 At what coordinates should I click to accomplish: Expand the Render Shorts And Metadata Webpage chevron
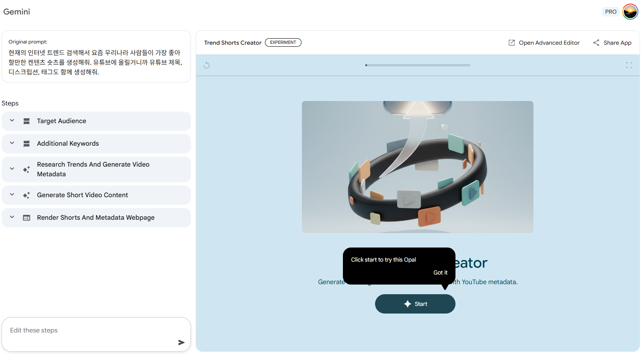12,217
